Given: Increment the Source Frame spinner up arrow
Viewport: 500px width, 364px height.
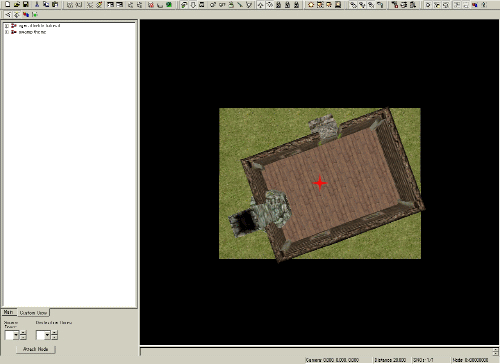Looking at the screenshot, I should pos(23,332).
